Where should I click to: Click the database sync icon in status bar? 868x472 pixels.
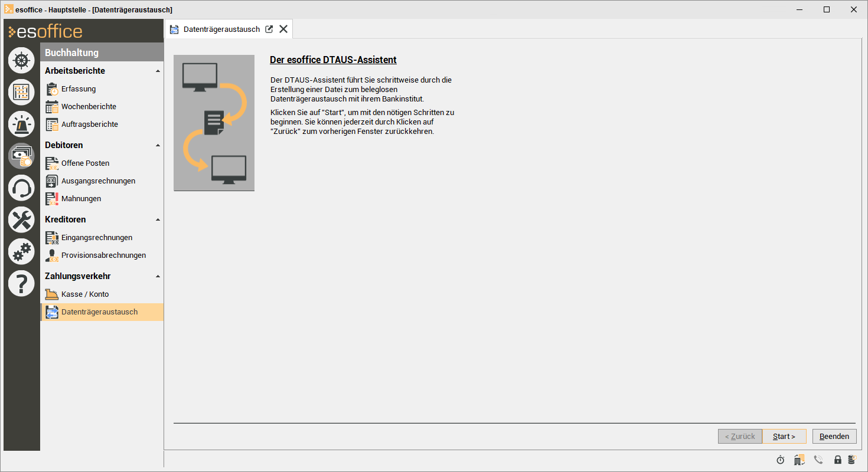coord(852,460)
